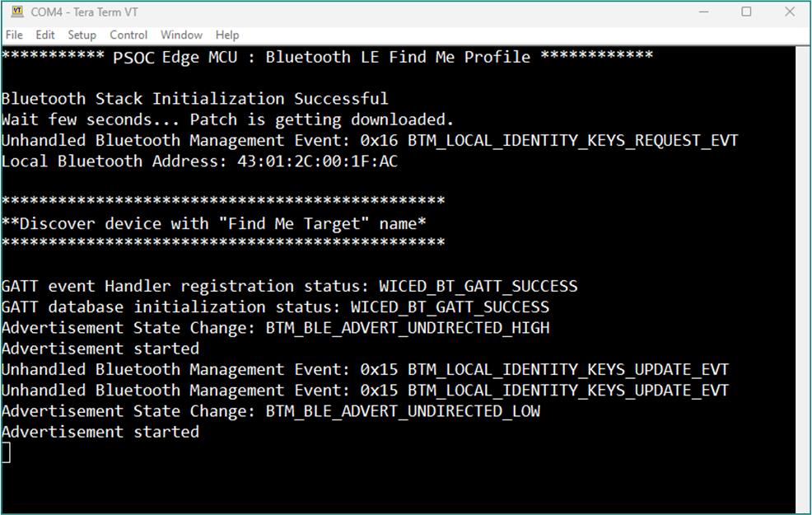Viewport: 812px width, 515px height.
Task: Open the File menu
Action: click(14, 35)
